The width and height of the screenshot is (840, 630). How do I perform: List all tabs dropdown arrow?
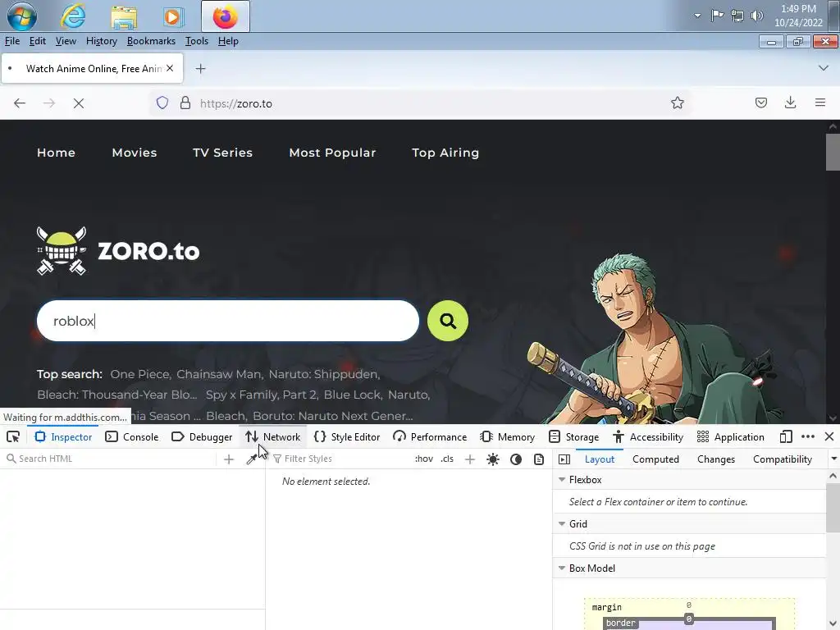point(824,68)
